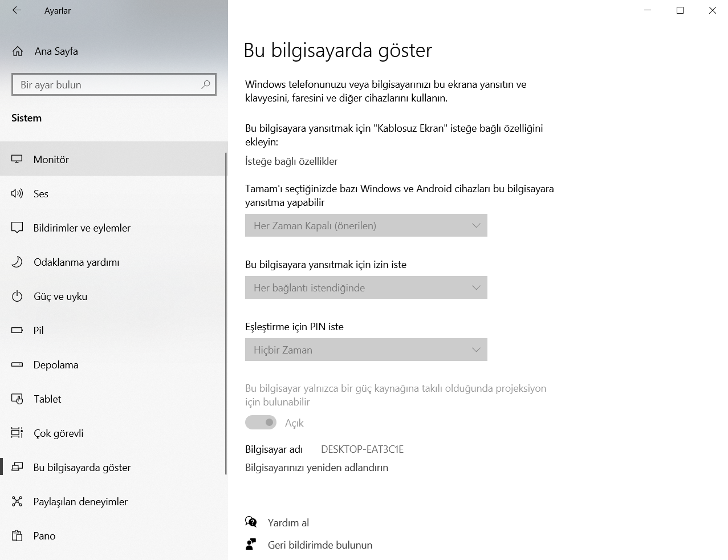Open the Ses settings page
728x560 pixels.
(113, 193)
